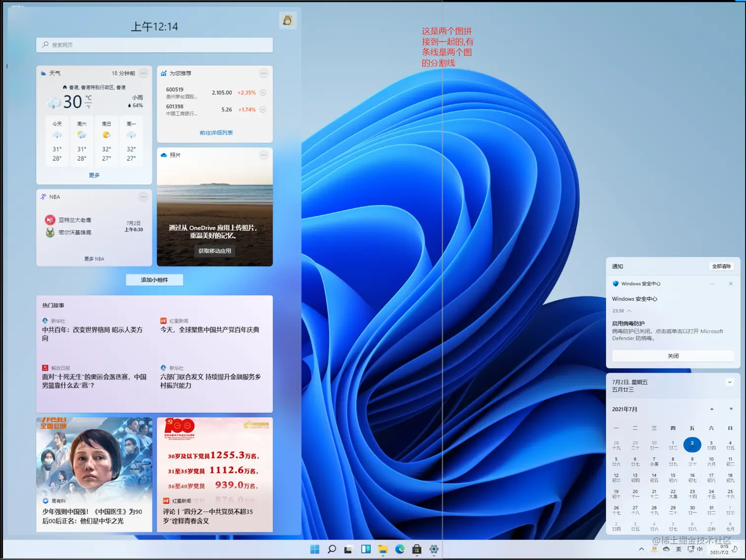Click the Windows 安全中心 shield icon
746x560 pixels.
[616, 284]
